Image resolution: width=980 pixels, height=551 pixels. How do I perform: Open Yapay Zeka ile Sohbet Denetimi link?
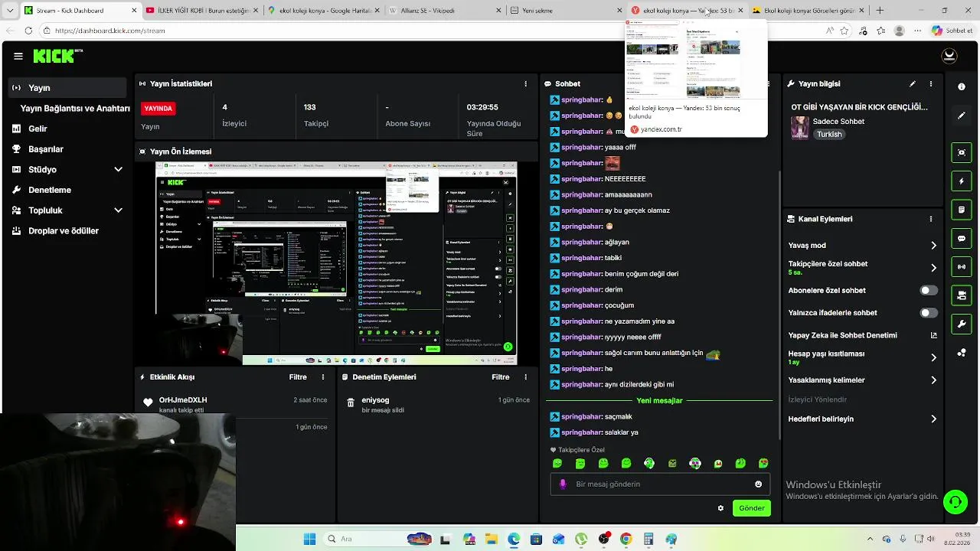[x=863, y=335]
